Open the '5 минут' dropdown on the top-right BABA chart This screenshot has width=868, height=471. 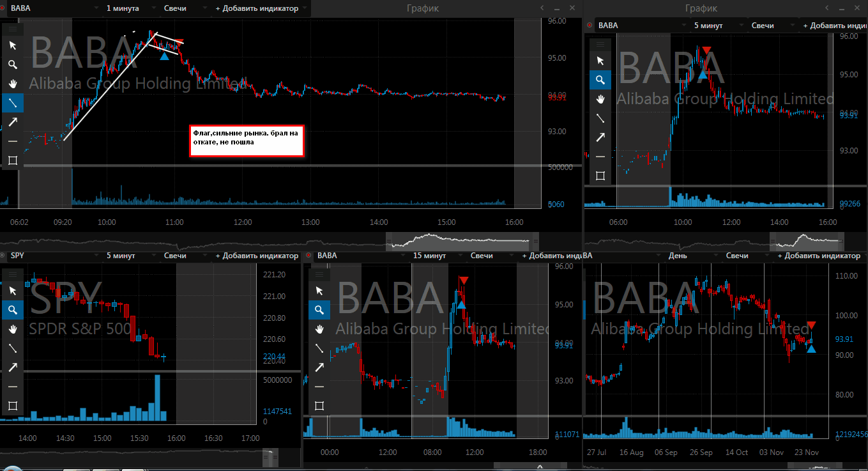tap(718, 26)
